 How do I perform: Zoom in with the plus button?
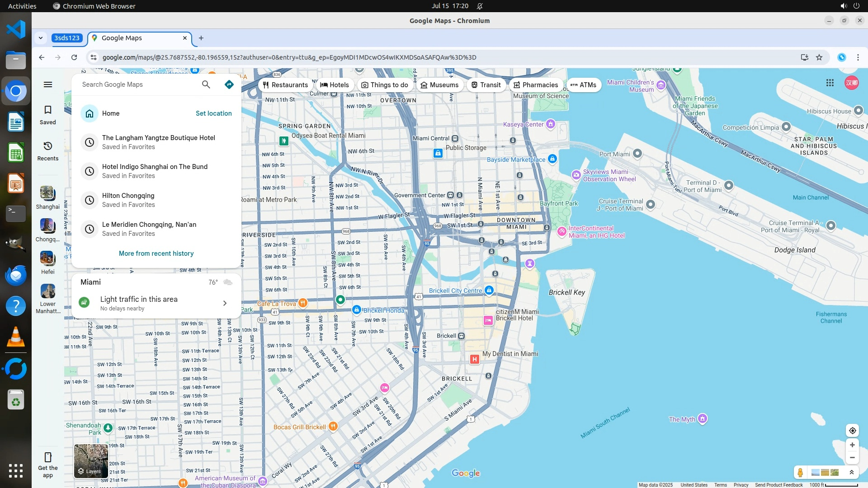click(852, 445)
